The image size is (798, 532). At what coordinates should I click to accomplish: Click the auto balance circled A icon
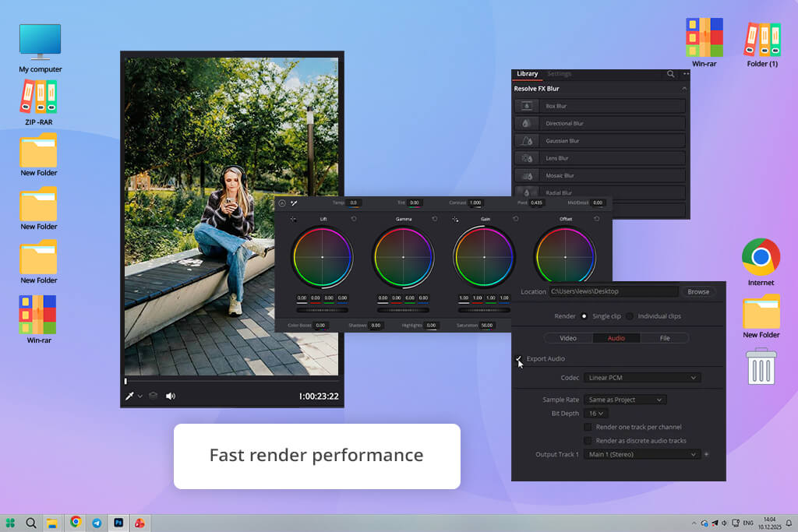click(x=282, y=203)
